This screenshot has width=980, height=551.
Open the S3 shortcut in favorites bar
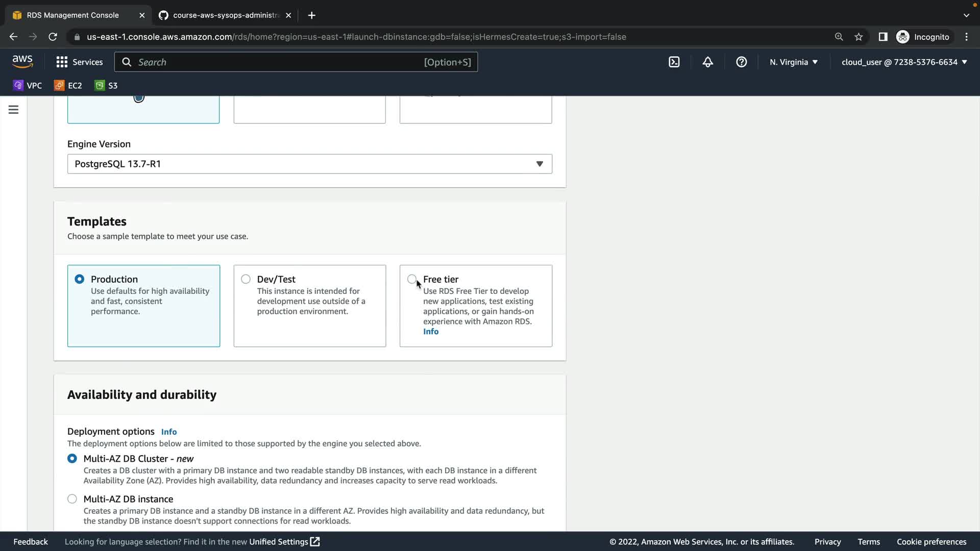click(x=106, y=85)
